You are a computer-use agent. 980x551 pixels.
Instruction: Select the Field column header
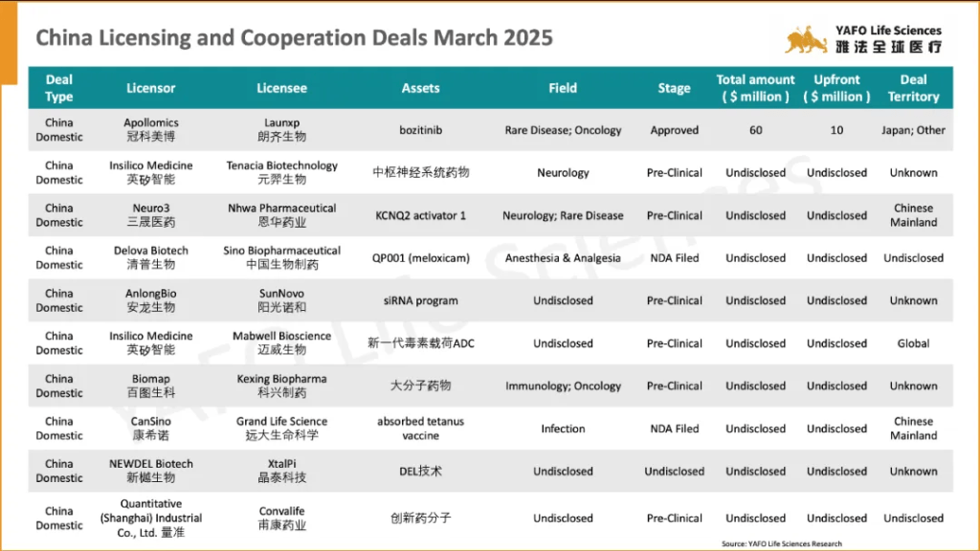point(563,88)
